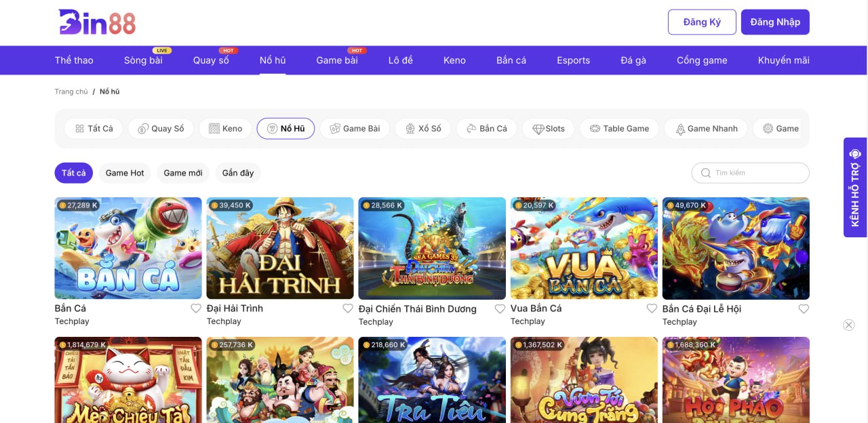The height and width of the screenshot is (423, 868).
Task: Favorite Đại Chiến Thái Bình Dương heart icon
Action: click(500, 309)
